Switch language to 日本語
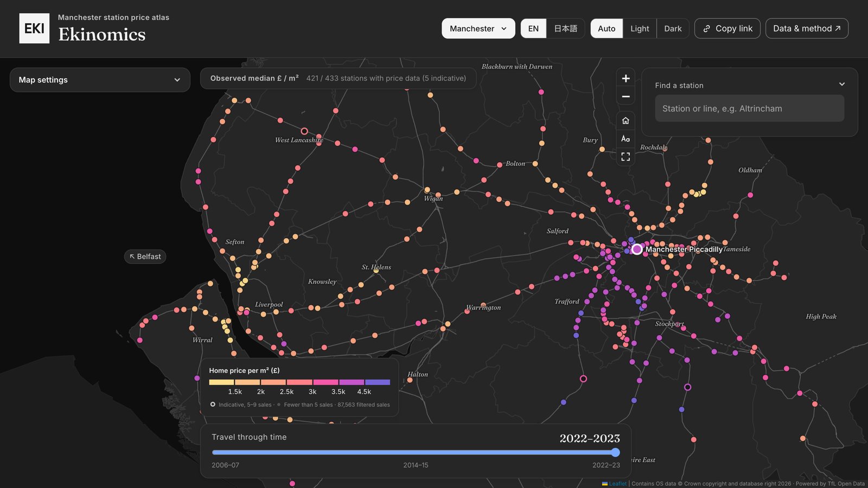868x488 pixels. pos(565,29)
